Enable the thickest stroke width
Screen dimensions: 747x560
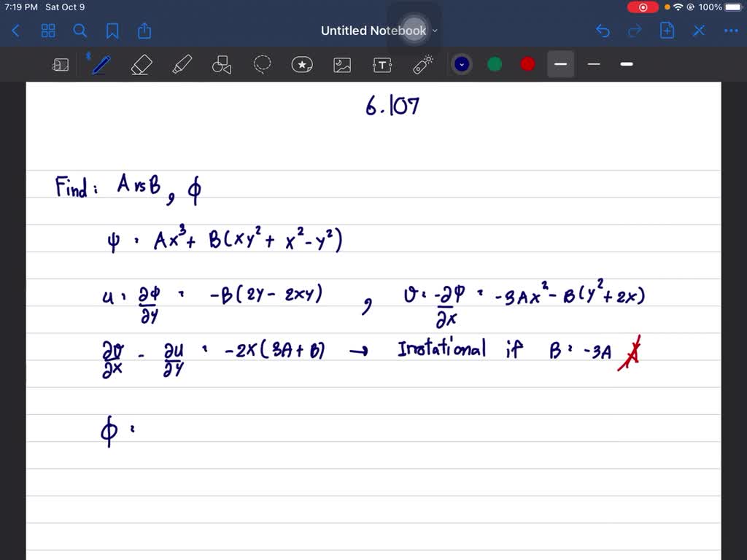[626, 64]
